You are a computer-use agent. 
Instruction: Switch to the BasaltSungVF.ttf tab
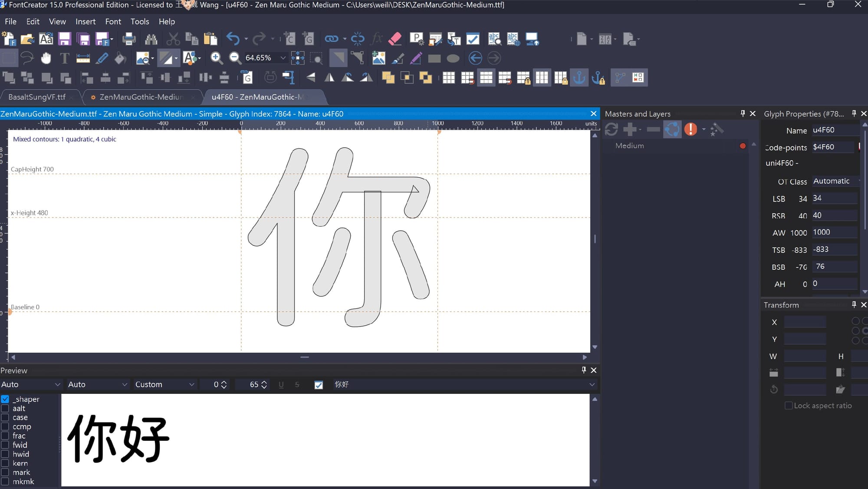point(37,97)
